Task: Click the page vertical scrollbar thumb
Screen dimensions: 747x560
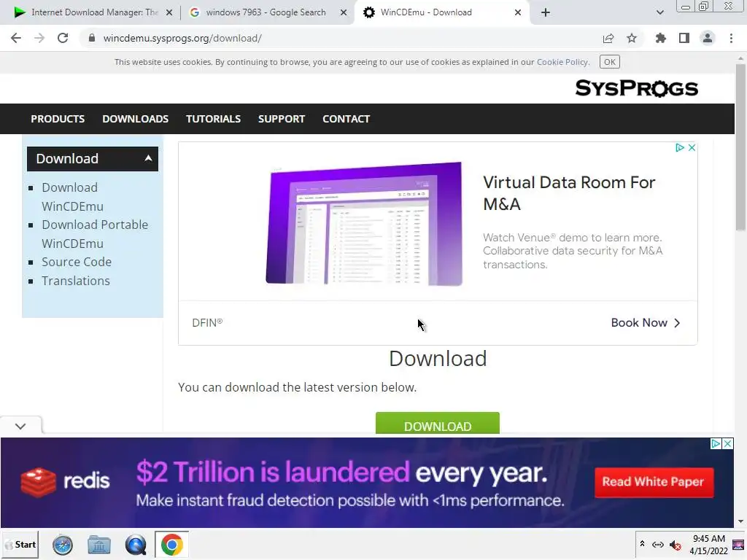Action: pyautogui.click(x=740, y=147)
